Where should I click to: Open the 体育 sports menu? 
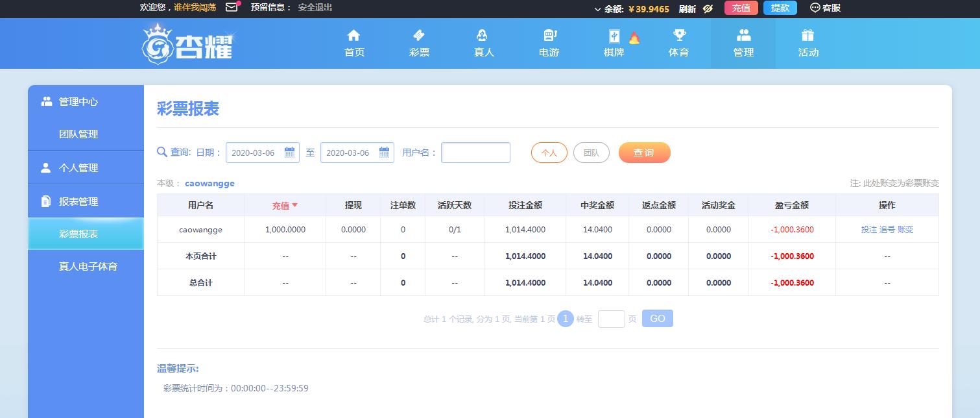coord(678,43)
